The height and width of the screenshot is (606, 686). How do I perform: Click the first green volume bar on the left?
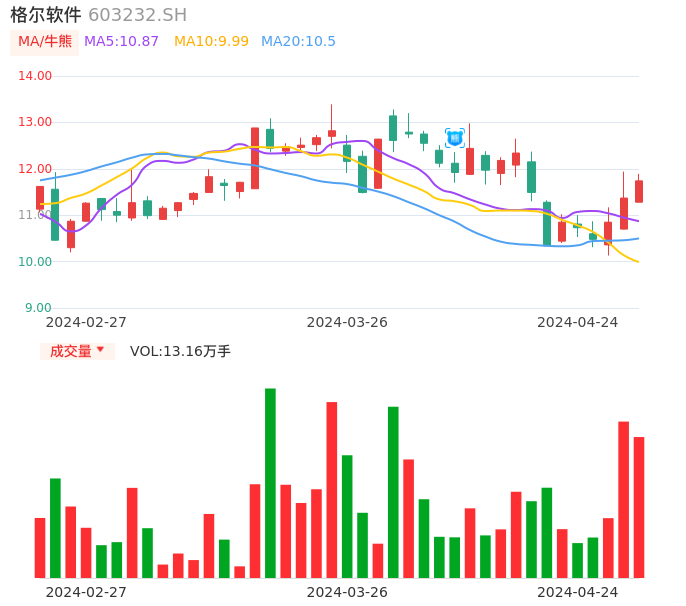tap(55, 528)
